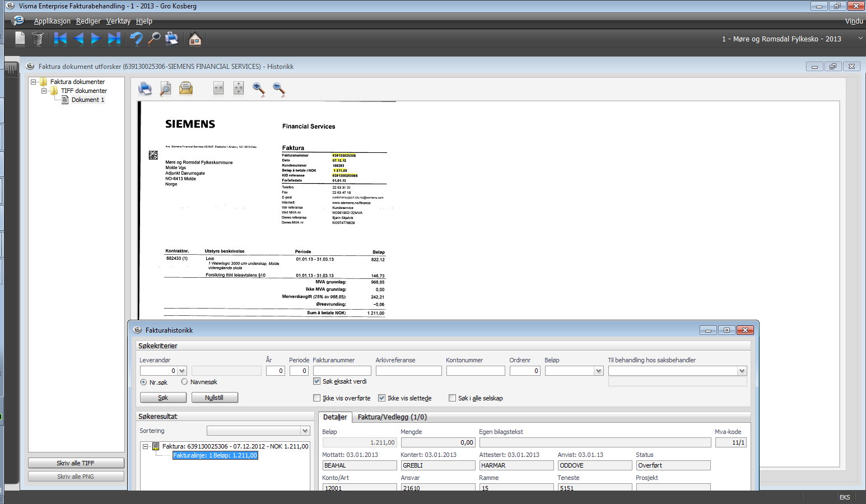The width and height of the screenshot is (866, 504).
Task: Switch to Detaljer tab
Action: tap(335, 417)
